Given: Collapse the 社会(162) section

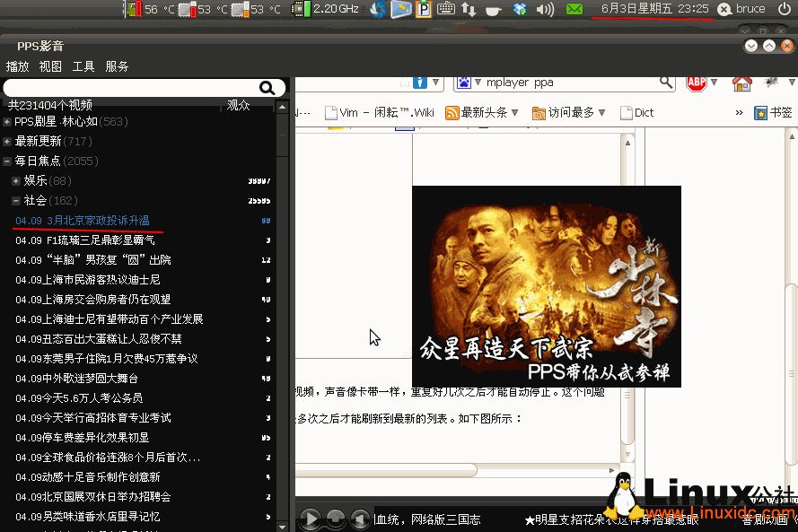Looking at the screenshot, I should click(15, 199).
